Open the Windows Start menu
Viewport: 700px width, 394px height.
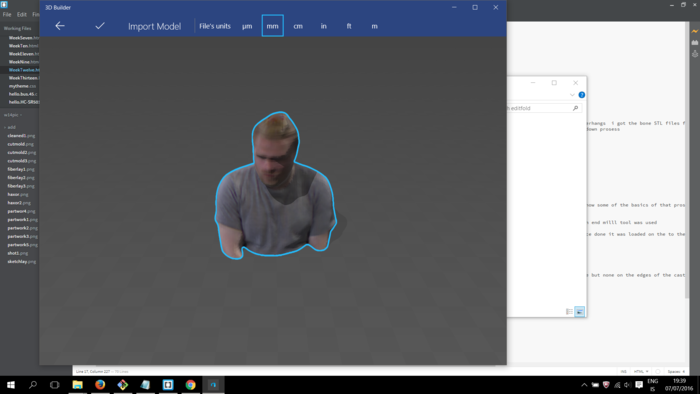click(x=11, y=385)
